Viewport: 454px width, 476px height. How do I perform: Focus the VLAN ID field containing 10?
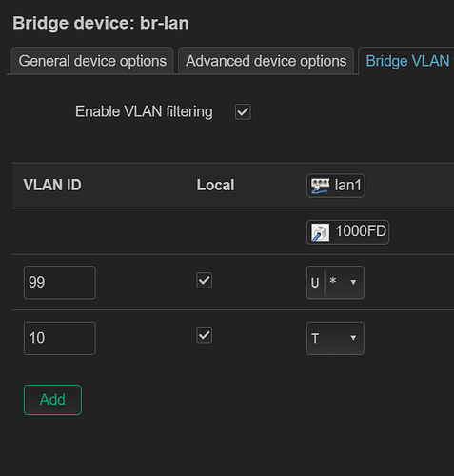pyautogui.click(x=60, y=338)
